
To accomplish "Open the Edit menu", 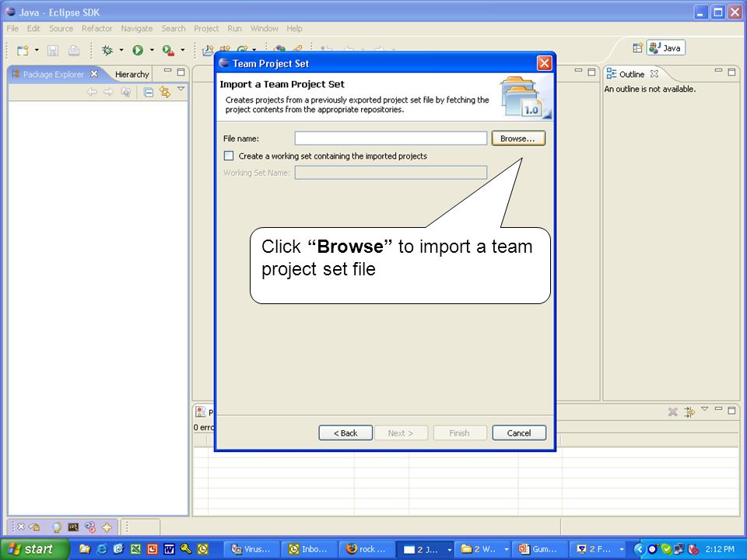I will 33,29.
